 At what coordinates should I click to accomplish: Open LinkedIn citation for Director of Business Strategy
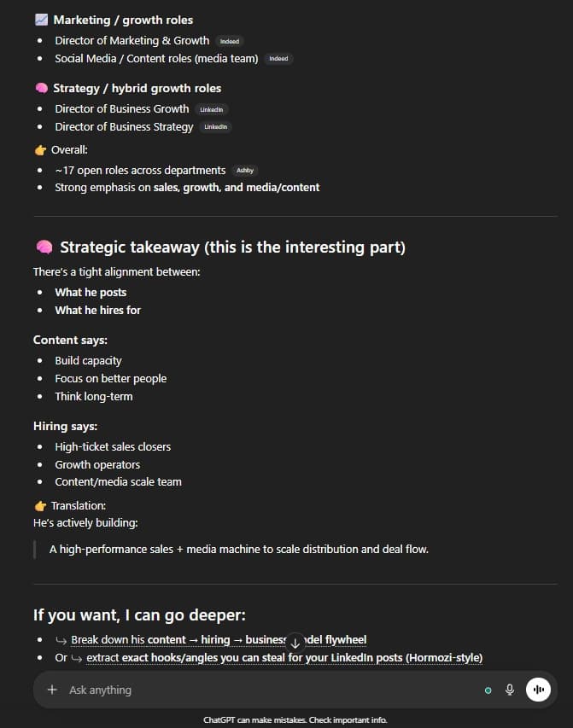pyautogui.click(x=215, y=127)
